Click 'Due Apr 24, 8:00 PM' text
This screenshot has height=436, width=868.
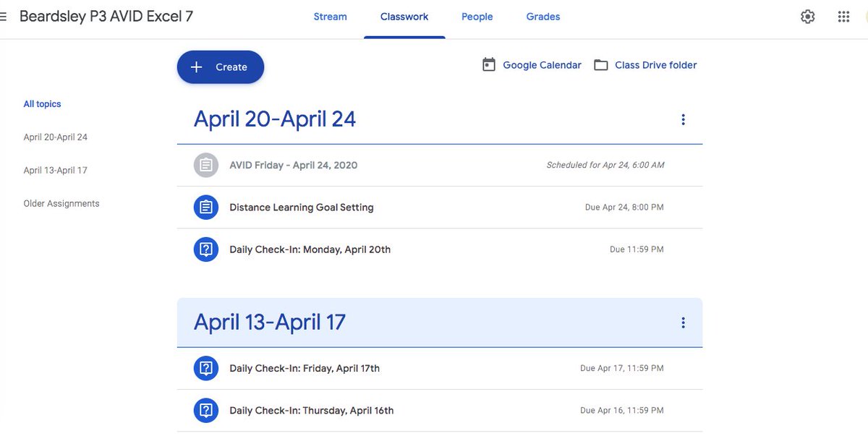tap(624, 208)
